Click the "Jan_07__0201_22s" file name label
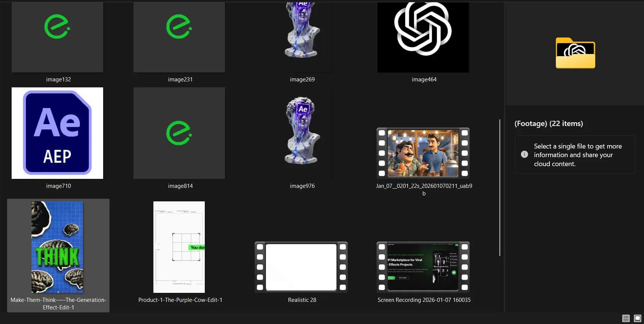The image size is (644, 324). point(424,186)
